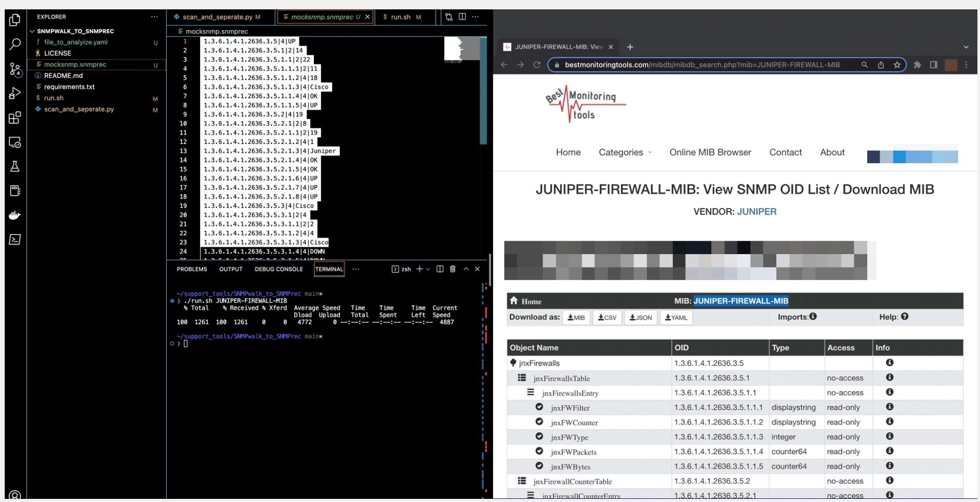980x502 pixels.
Task: Bookmark page with the star icon
Action: click(x=897, y=65)
